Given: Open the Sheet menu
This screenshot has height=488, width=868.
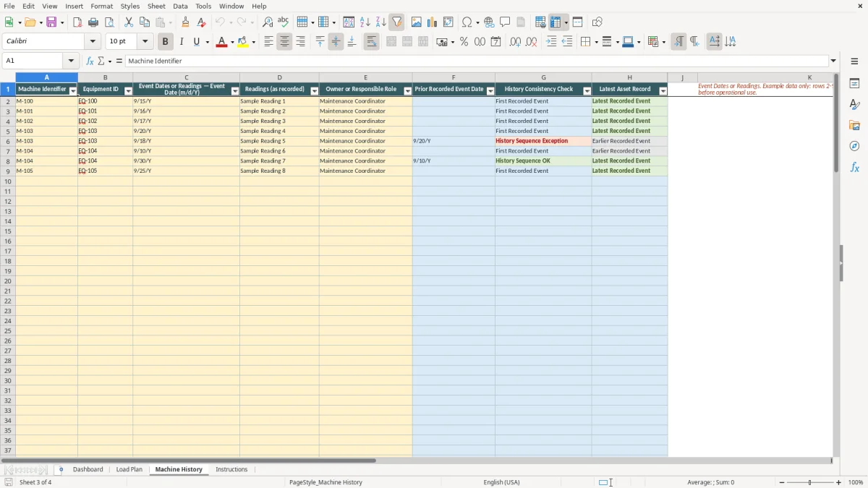Looking at the screenshot, I should tap(156, 6).
